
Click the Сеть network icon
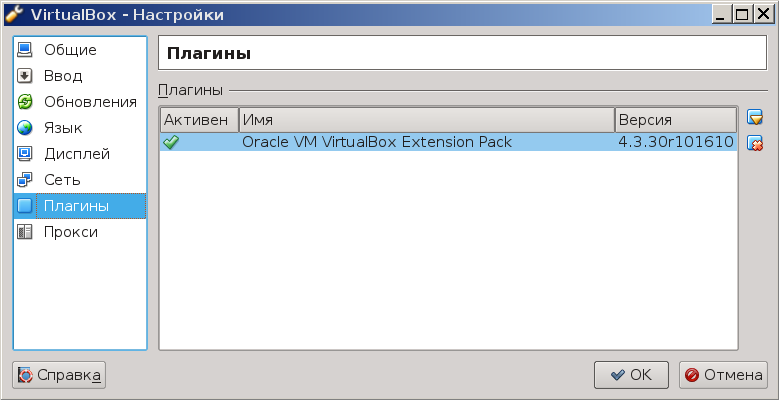(x=24, y=180)
